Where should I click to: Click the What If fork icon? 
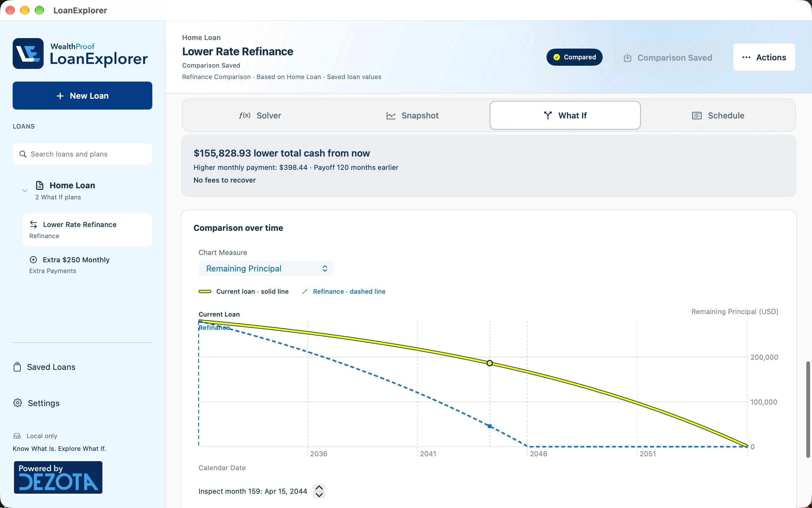point(548,116)
